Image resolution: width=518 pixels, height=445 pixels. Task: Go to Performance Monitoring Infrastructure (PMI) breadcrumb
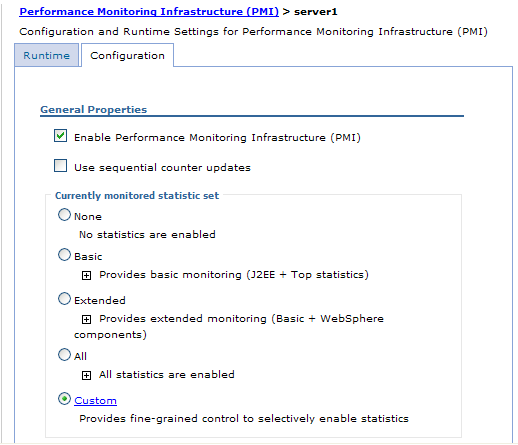[x=149, y=12]
